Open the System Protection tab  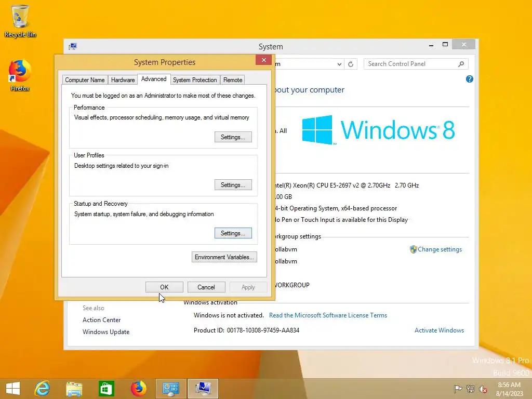(x=195, y=80)
